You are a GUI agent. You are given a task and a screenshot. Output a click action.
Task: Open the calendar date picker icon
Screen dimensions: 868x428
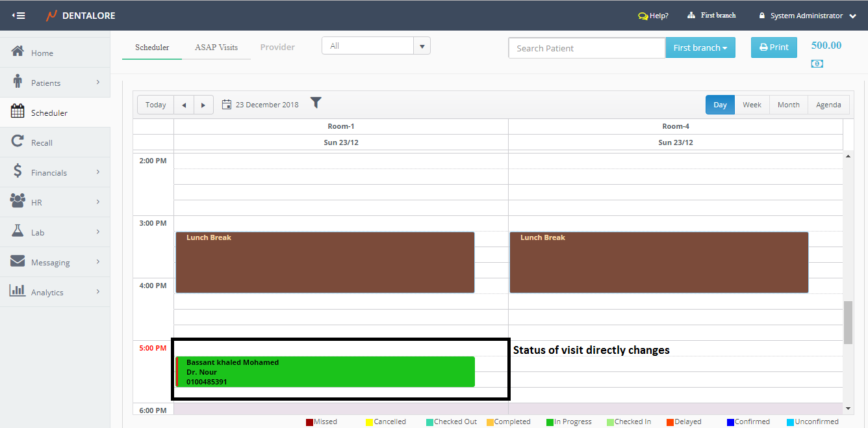tap(227, 105)
